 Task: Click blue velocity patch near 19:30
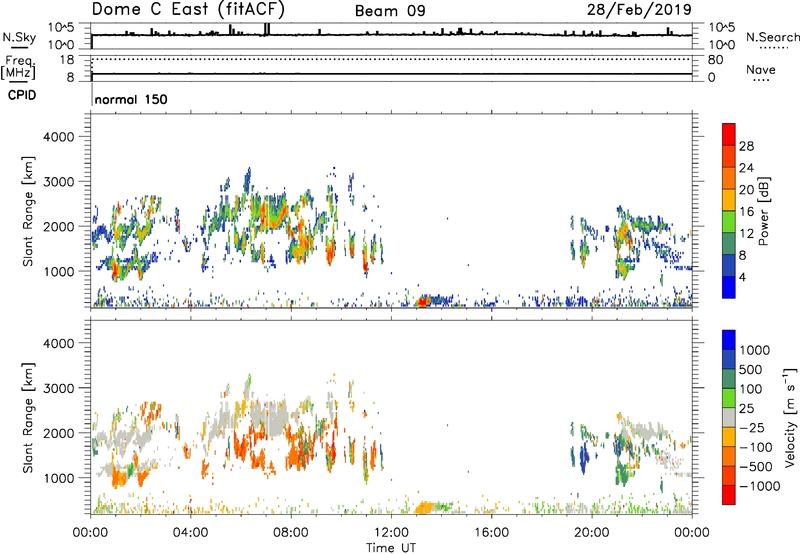(583, 458)
